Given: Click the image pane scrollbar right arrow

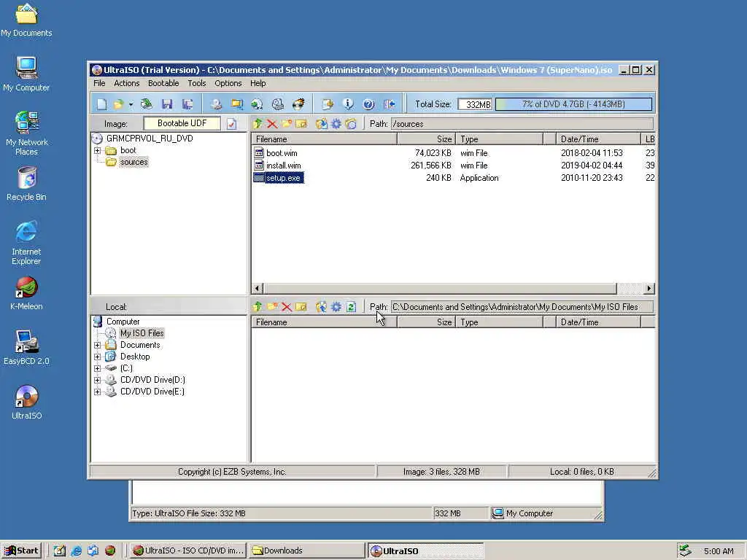Looking at the screenshot, I should tap(649, 288).
